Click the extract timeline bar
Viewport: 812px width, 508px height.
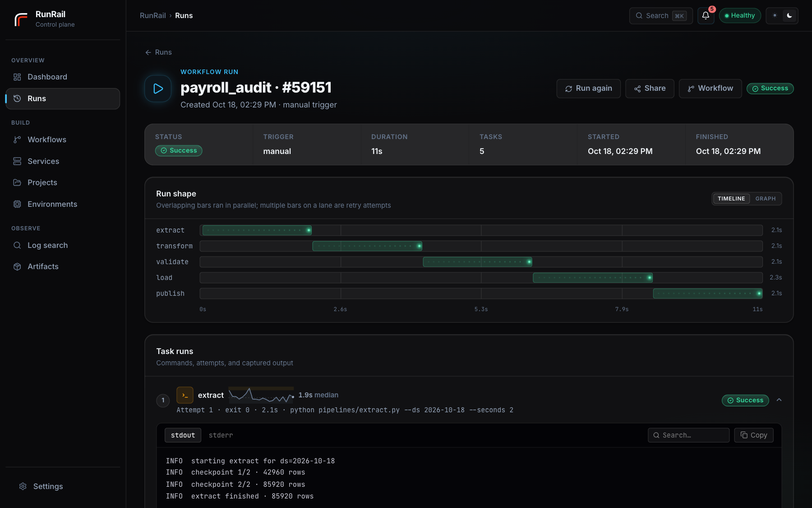pyautogui.click(x=257, y=230)
